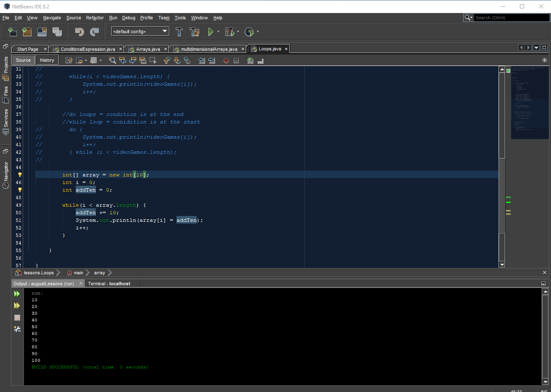Stop macro recording square icon

(x=236, y=61)
